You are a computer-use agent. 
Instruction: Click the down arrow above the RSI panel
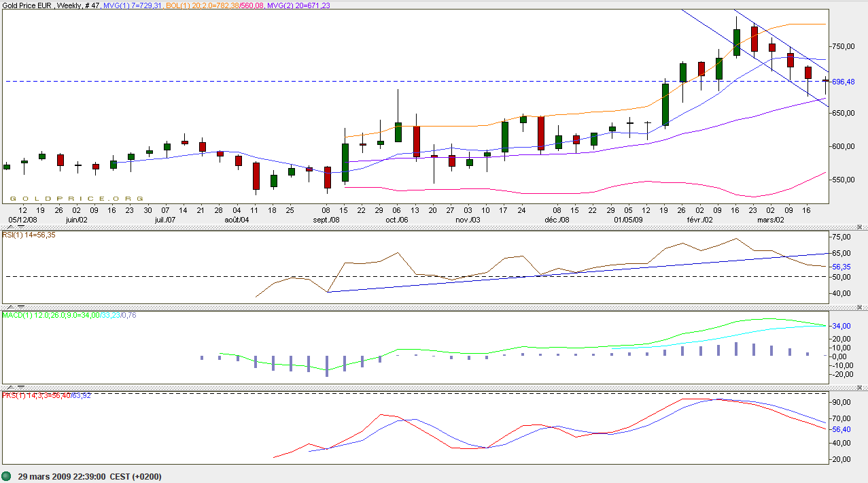tap(21, 227)
